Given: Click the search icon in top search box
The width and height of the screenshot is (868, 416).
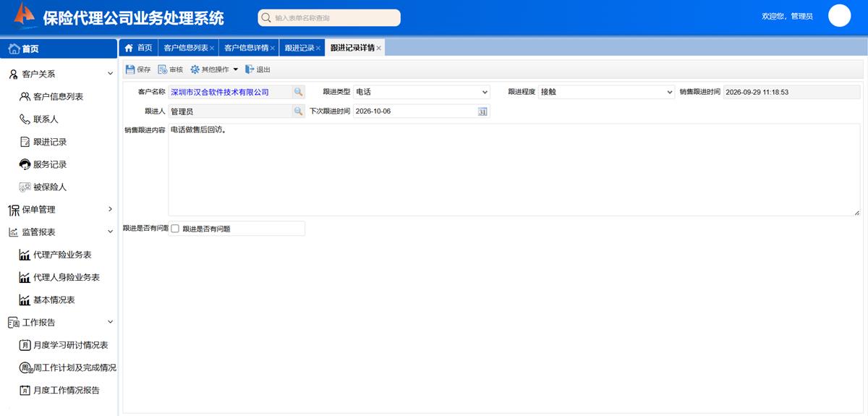Looking at the screenshot, I should pyautogui.click(x=266, y=18).
